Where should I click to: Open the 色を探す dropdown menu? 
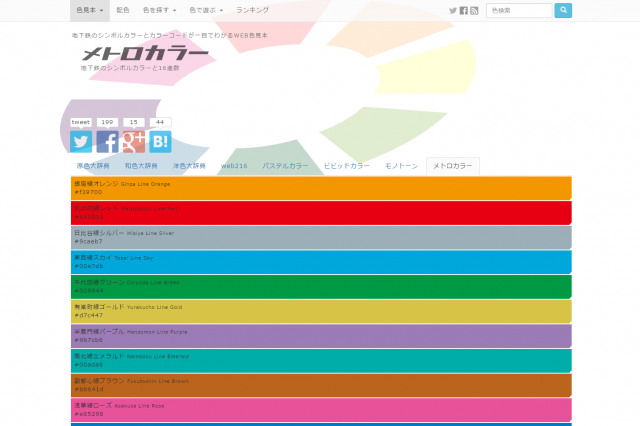coord(159,10)
